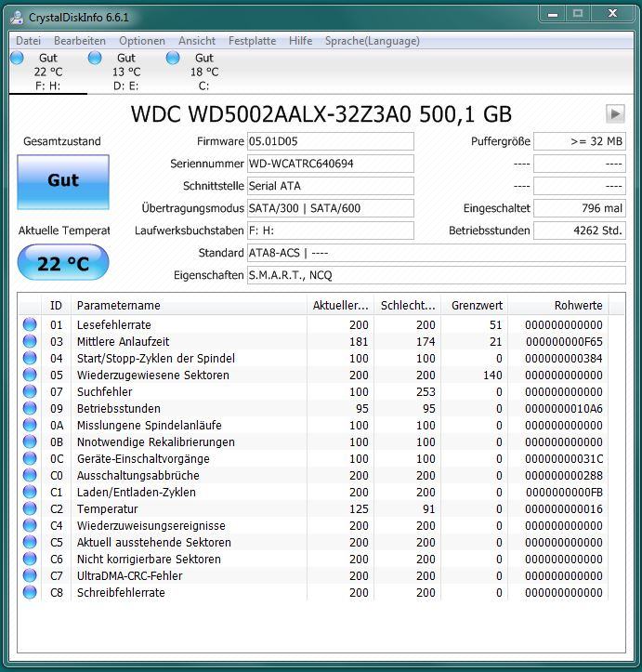Select the Wiederzugewiesene Sektoren parameter name
642x672 pixels.
point(153,375)
